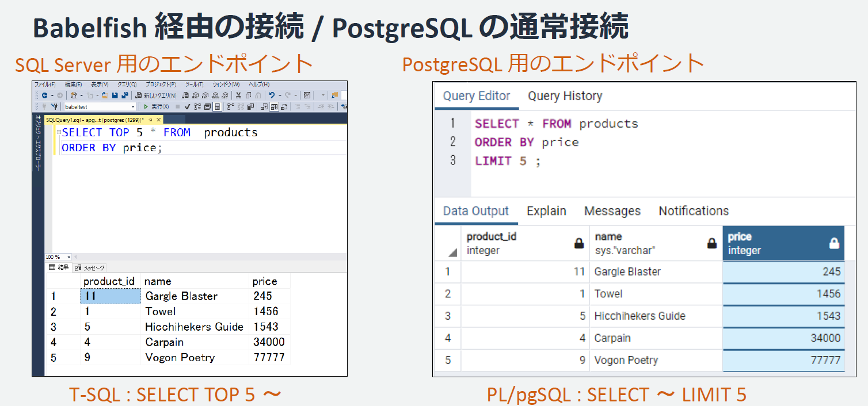Open the back navigation dropdown arrow

[x=52, y=95]
